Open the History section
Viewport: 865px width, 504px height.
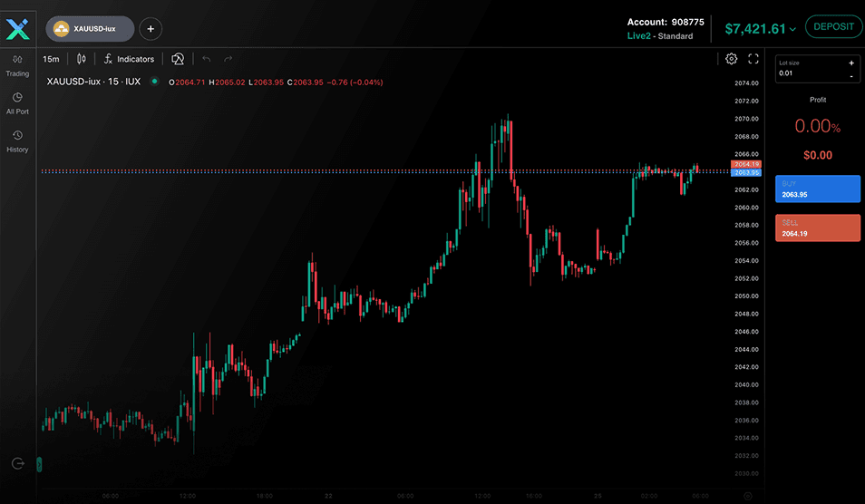click(17, 141)
